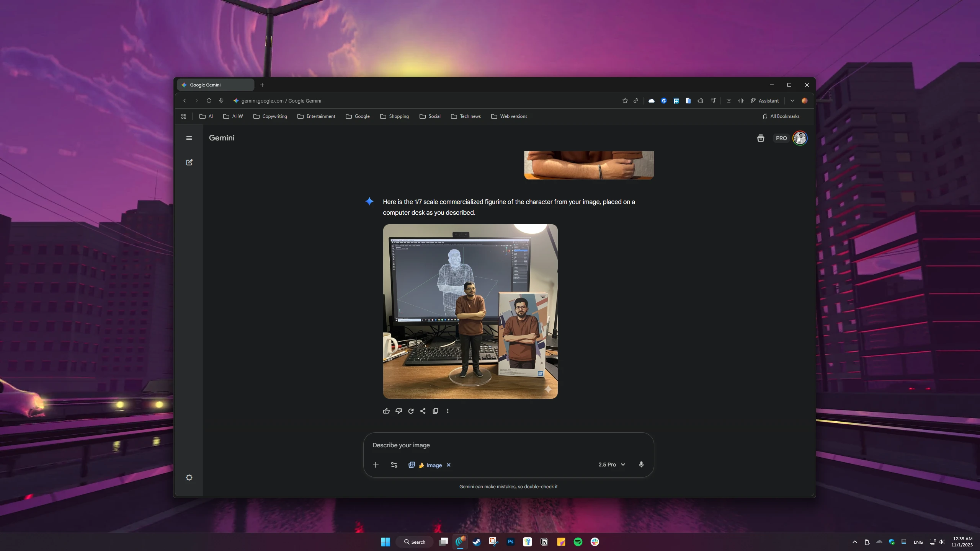Toggle the Gemini sidebar hamburger menu
The height and width of the screenshot is (551, 980).
[189, 138]
